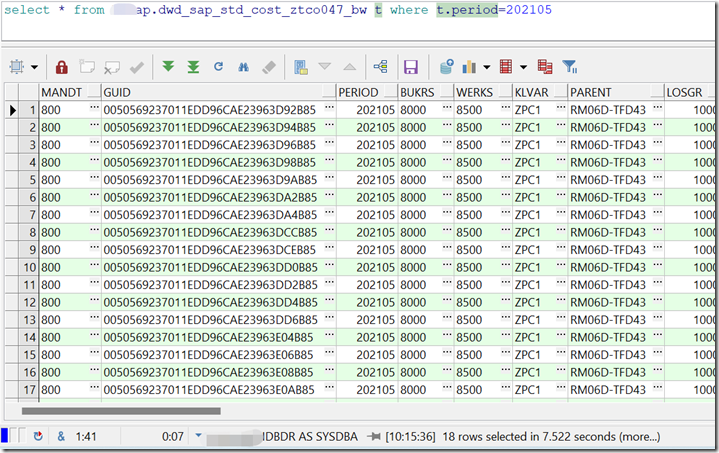Click PARENT value RM06D-TFD43 in row 9
The image size is (719, 453).
coord(608,250)
